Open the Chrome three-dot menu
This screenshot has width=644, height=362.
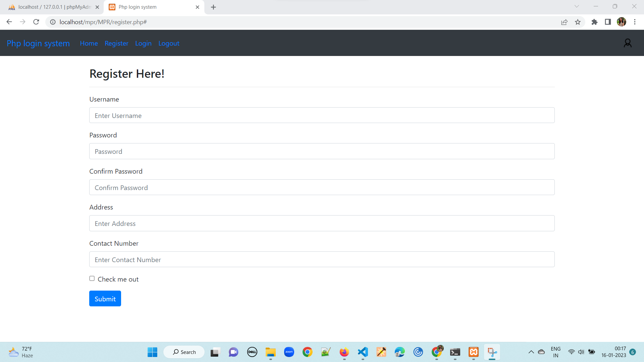pos(635,22)
